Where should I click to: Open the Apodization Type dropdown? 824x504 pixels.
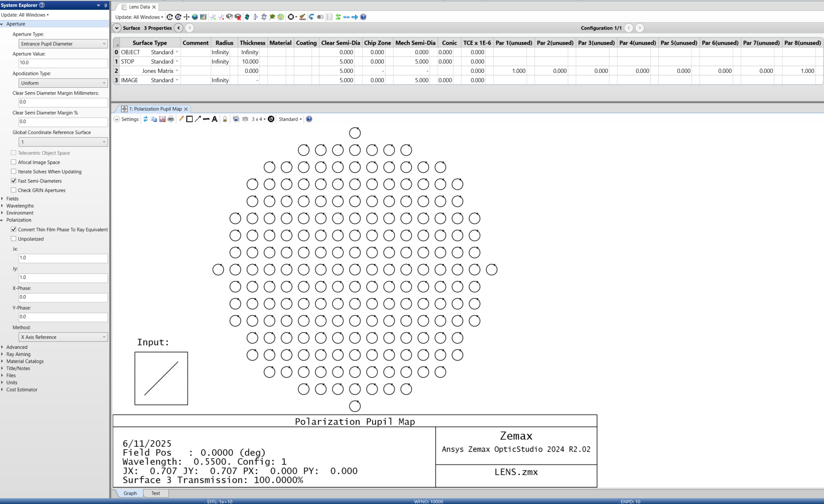[63, 83]
